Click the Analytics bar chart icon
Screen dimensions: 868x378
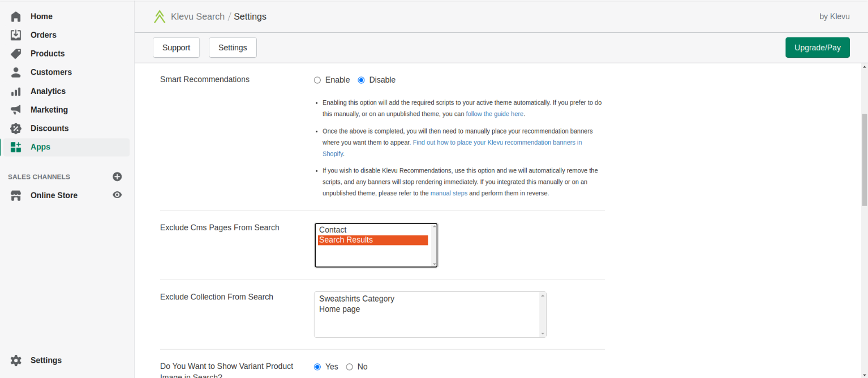pyautogui.click(x=16, y=91)
